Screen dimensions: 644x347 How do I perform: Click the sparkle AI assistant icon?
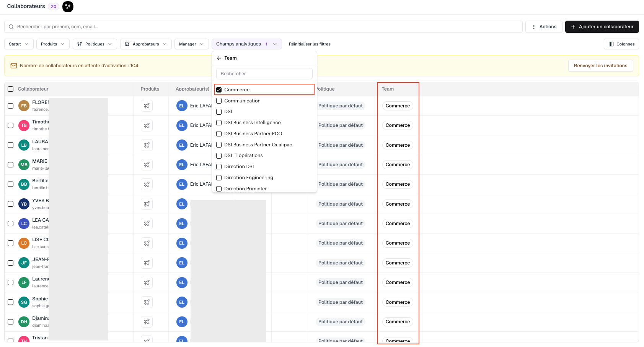[x=68, y=6]
